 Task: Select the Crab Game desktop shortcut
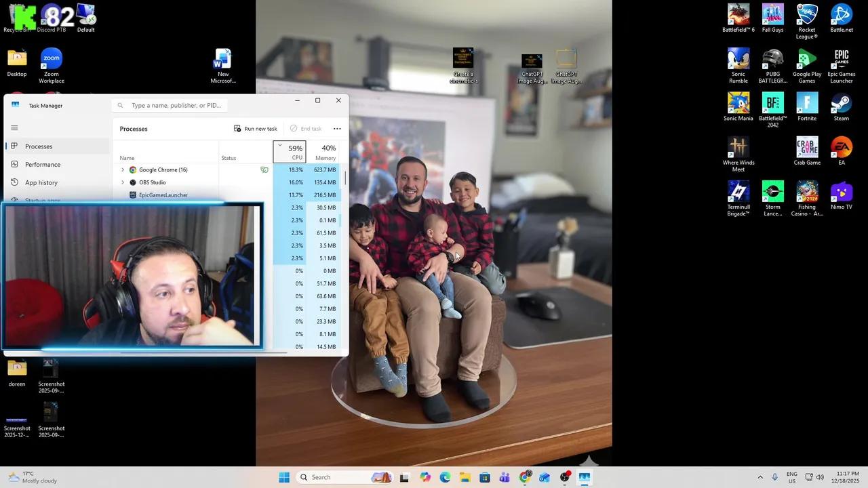[807, 151]
